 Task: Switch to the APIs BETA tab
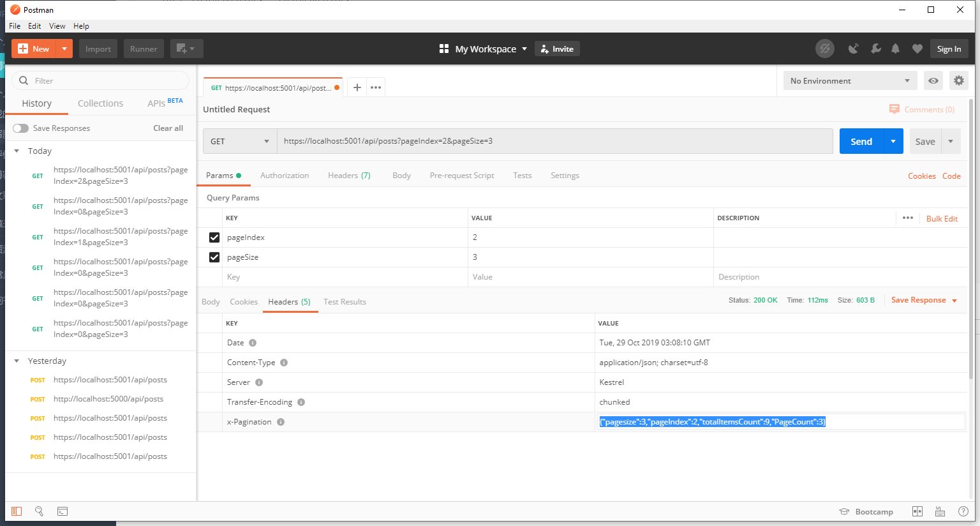pos(165,103)
